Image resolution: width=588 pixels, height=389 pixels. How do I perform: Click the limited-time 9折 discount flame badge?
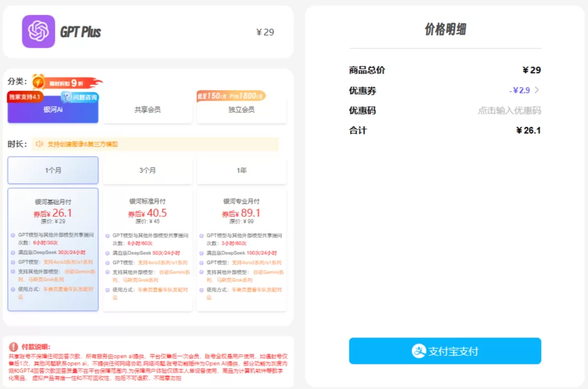pyautogui.click(x=67, y=82)
